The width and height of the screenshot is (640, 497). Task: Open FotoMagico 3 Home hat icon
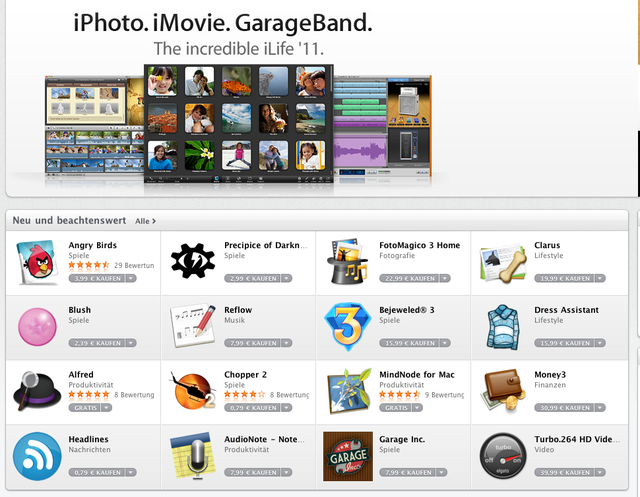tap(347, 262)
